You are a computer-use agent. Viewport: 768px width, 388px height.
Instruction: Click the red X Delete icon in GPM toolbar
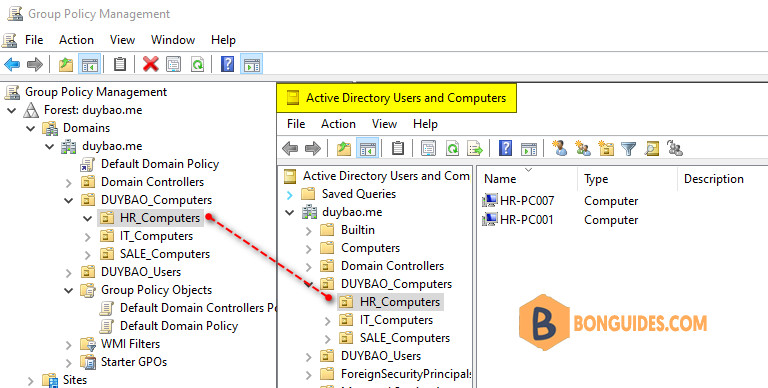(x=150, y=64)
